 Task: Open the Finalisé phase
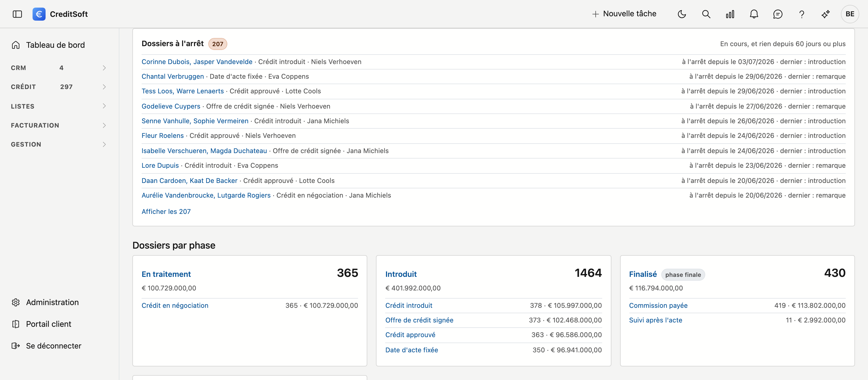click(x=643, y=274)
